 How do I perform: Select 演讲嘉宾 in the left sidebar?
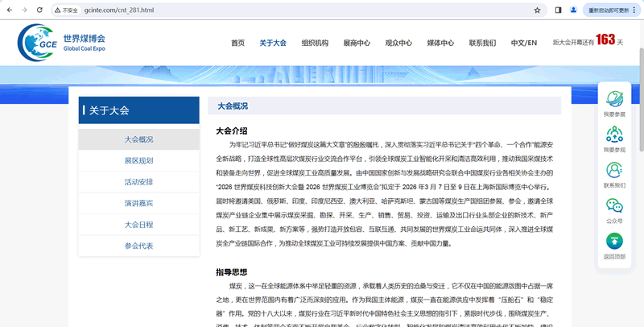pos(138,203)
